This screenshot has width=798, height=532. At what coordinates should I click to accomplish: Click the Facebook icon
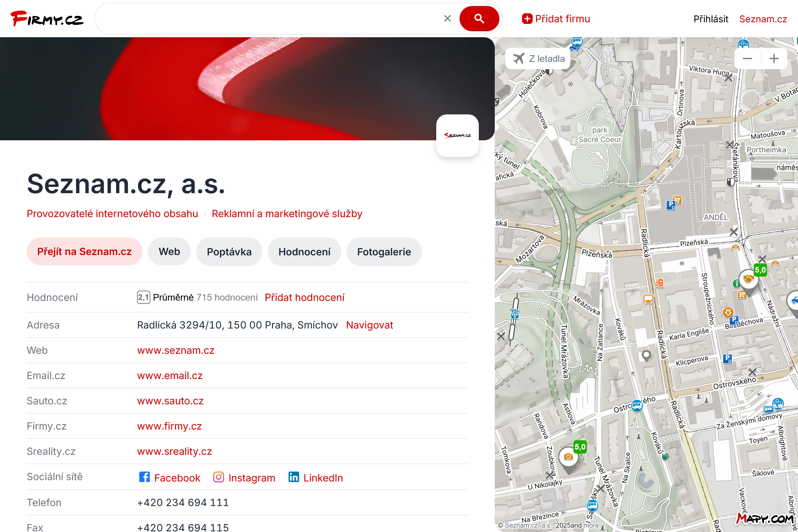click(x=145, y=477)
